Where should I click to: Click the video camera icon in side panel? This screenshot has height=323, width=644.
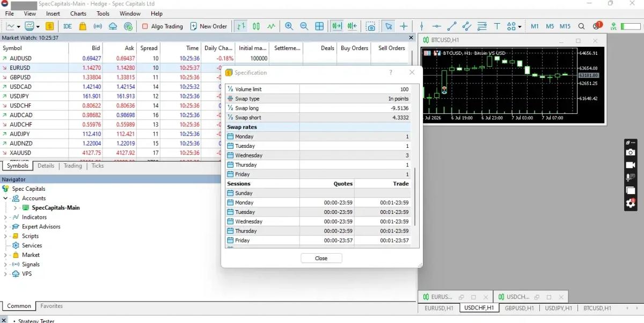click(631, 165)
